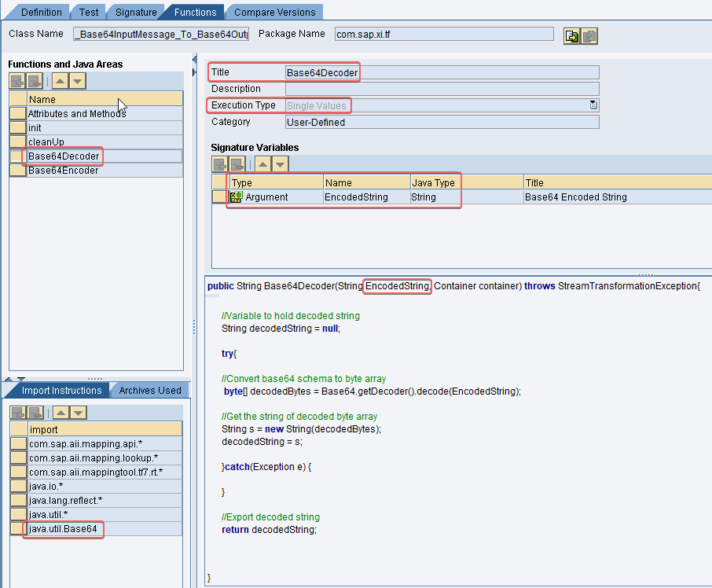Open the Execution Type dropdown
This screenshot has height=588, width=712.
tap(593, 105)
